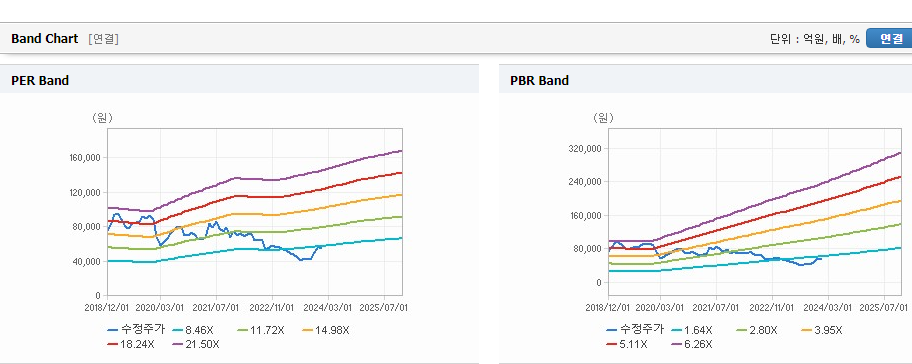Toggle the 5.11X legend series
Image resolution: width=912 pixels, height=364 pixels.
tap(626, 344)
